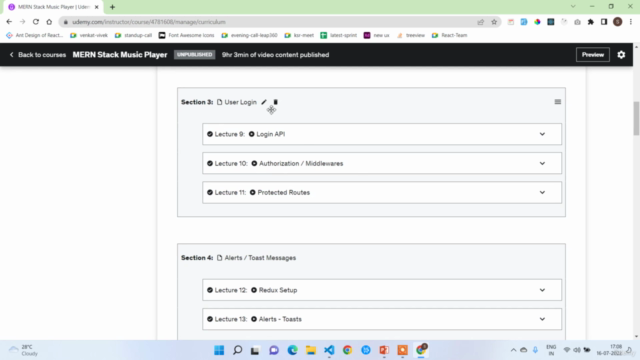
Task: Click the Section 3 drag handle (hamburger) icon
Action: [558, 102]
